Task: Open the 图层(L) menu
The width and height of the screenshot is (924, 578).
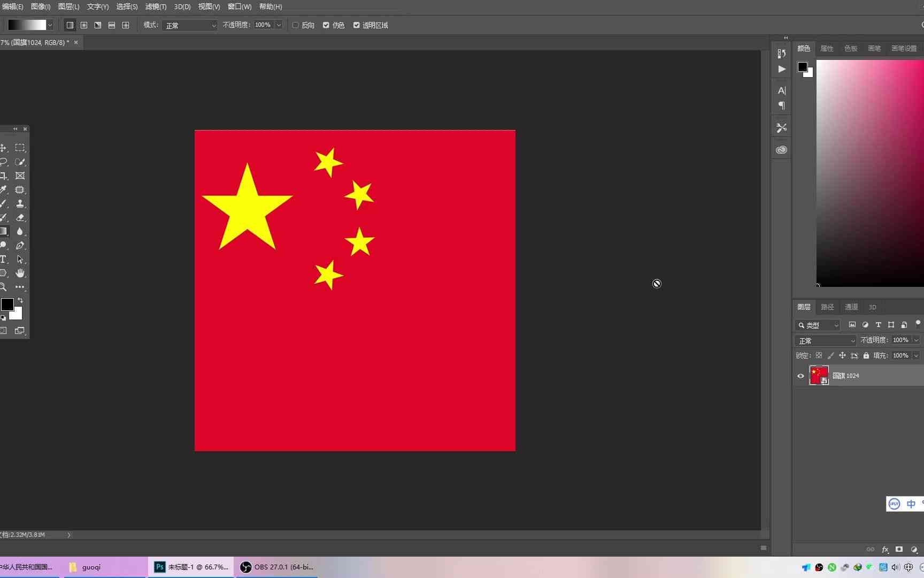Action: pos(68,6)
